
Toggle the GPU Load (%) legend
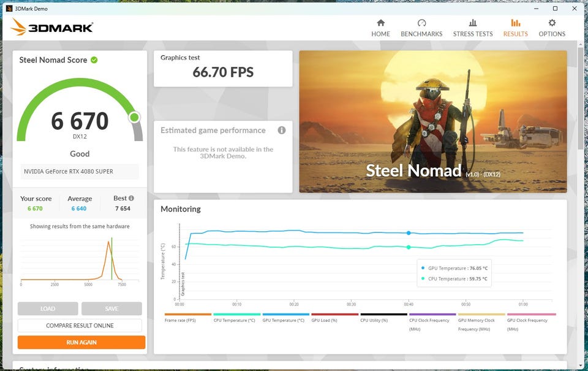(334, 318)
